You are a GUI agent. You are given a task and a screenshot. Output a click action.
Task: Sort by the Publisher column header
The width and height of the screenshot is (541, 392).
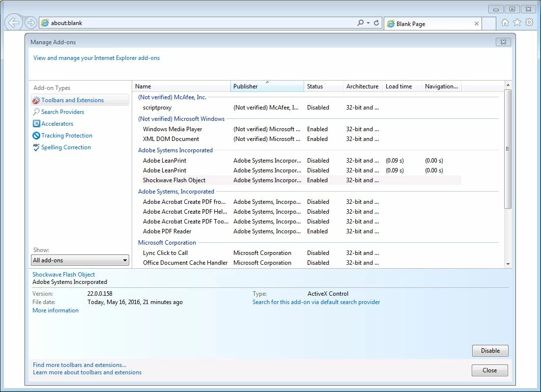(267, 86)
